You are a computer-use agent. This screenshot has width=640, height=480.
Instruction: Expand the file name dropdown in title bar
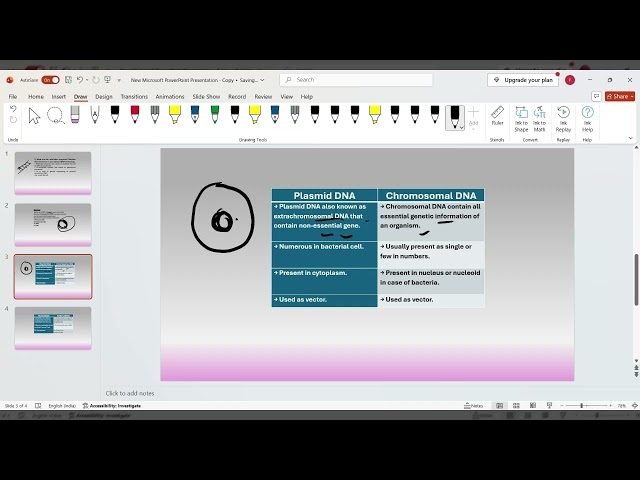click(x=262, y=80)
